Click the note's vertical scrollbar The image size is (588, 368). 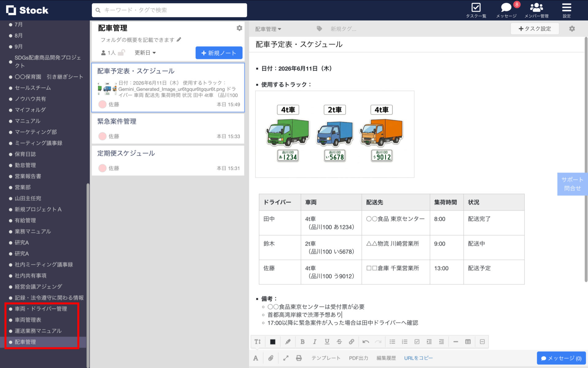(x=586, y=159)
